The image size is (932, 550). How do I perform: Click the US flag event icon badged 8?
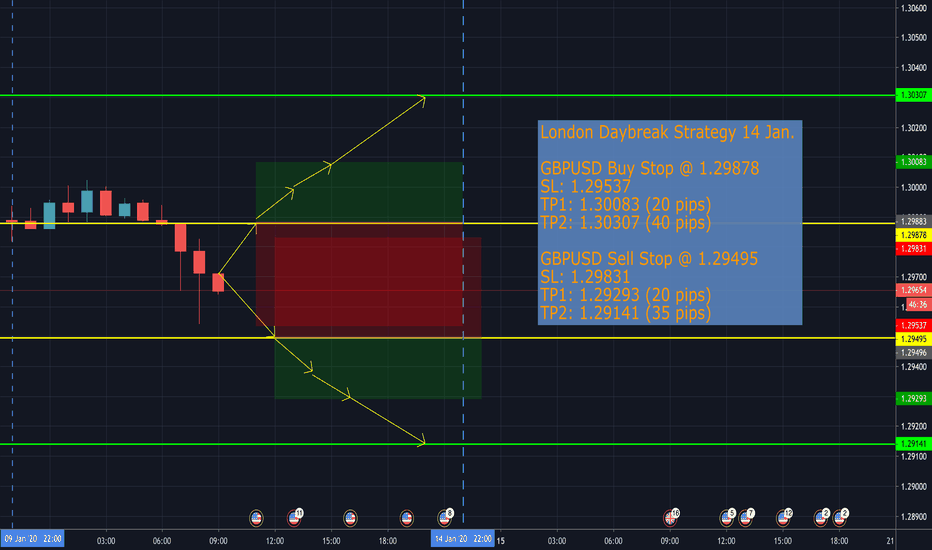446,517
